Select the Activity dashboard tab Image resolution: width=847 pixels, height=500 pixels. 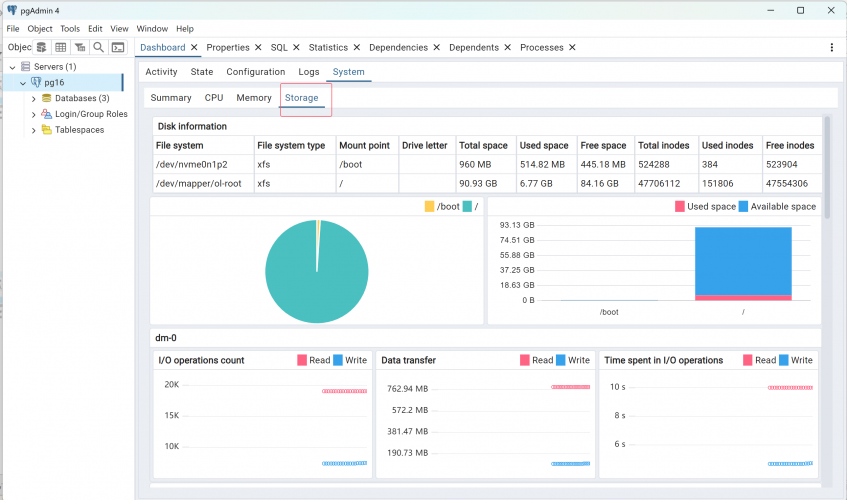pyautogui.click(x=161, y=72)
